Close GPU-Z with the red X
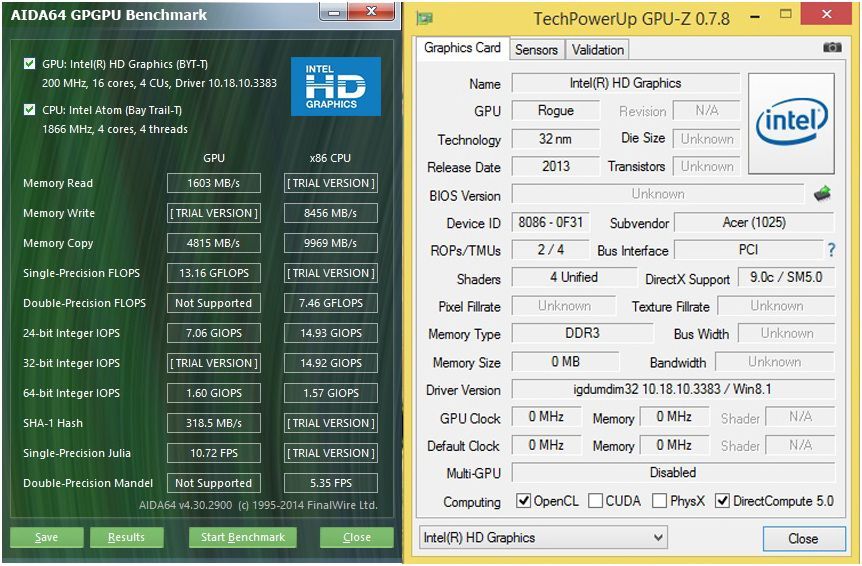 (826, 14)
